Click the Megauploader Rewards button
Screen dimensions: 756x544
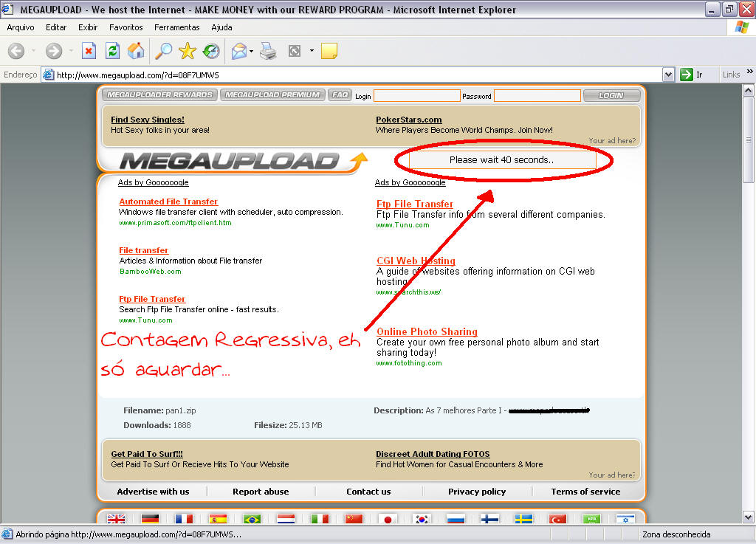pos(159,95)
